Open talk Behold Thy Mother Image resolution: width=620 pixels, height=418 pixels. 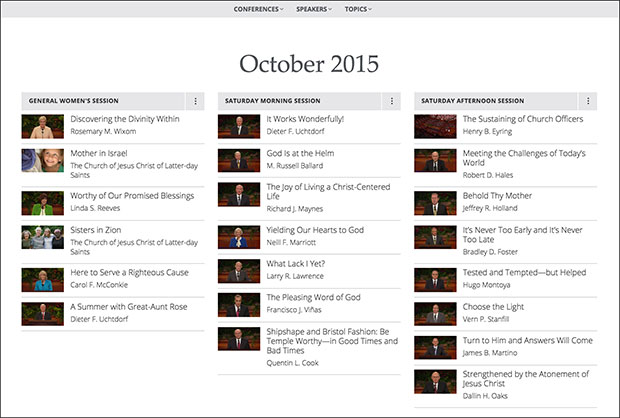point(497,196)
